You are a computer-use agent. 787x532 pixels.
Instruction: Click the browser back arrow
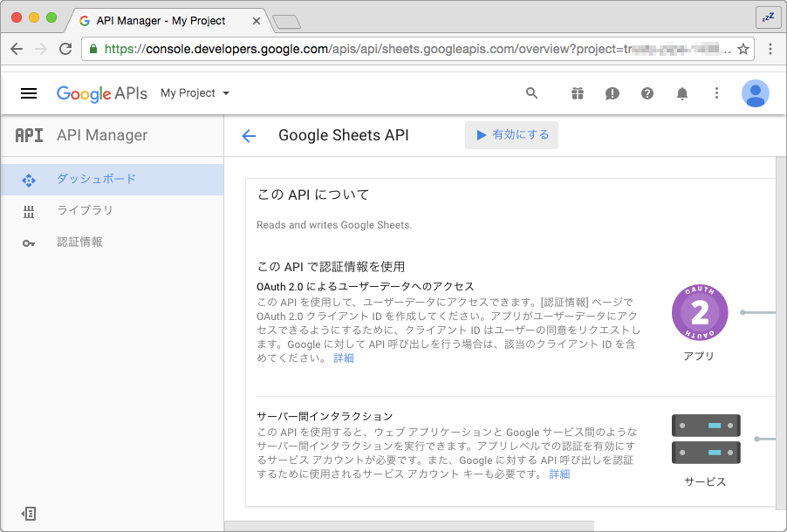[x=17, y=49]
